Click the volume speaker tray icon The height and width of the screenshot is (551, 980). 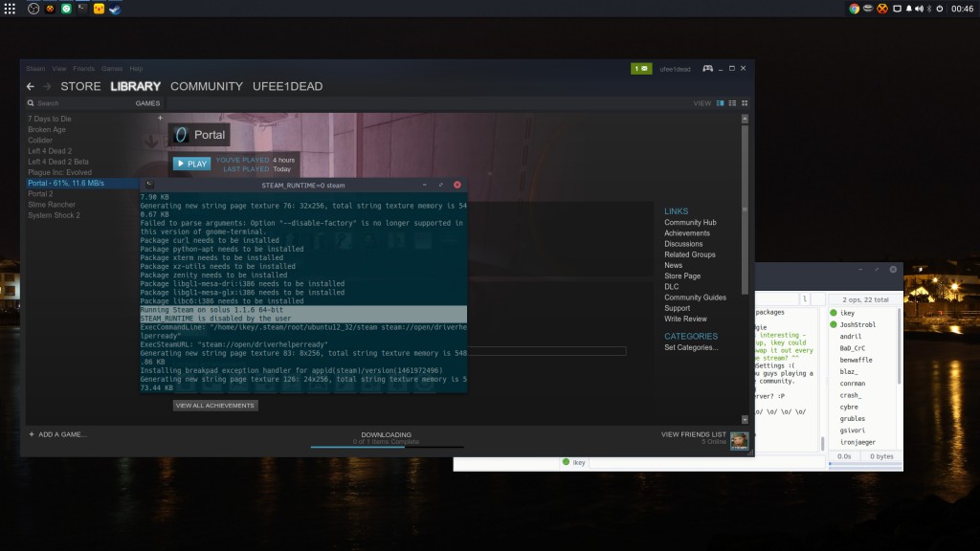point(920,9)
